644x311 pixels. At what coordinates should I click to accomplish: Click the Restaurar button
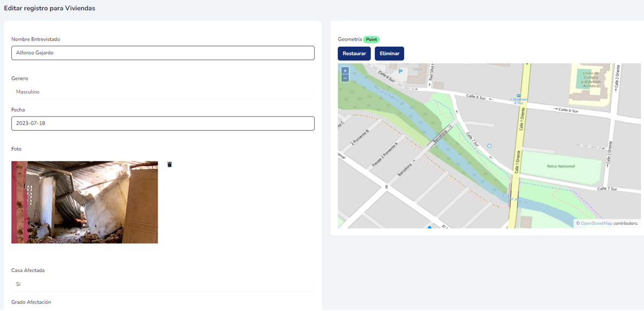coord(354,54)
